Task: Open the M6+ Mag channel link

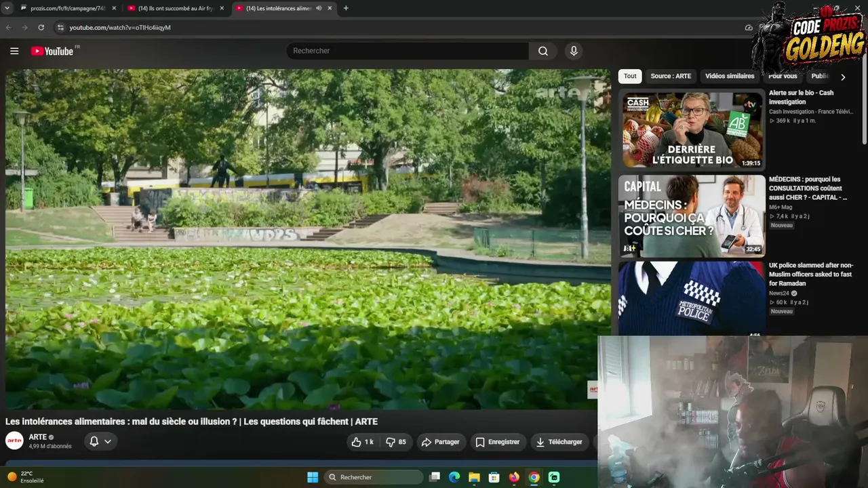Action: [x=781, y=207]
